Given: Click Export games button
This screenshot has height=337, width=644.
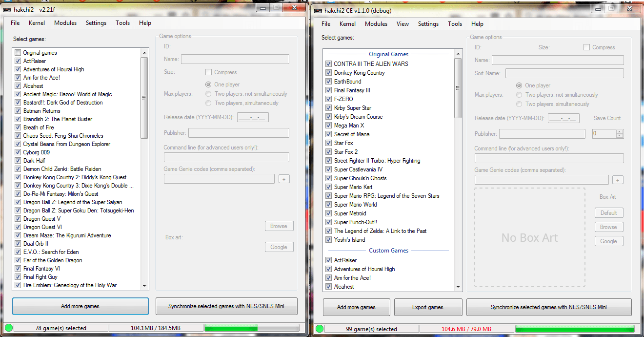Looking at the screenshot, I should point(428,307).
